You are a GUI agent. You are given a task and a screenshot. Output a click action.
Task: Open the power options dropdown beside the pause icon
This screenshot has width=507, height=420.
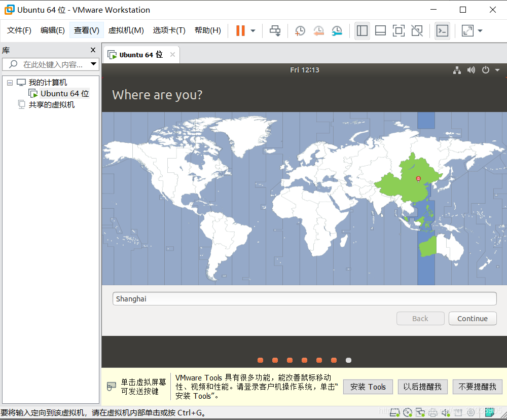[x=253, y=31]
